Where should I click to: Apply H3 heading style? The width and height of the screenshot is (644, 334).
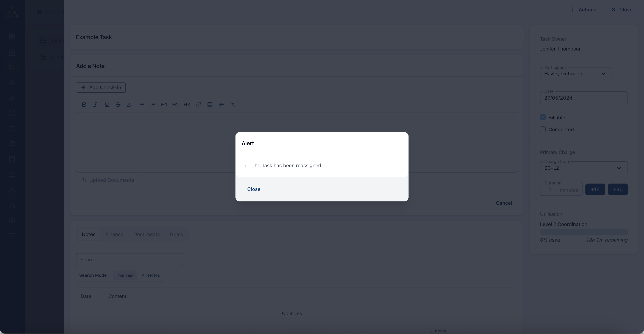click(x=187, y=105)
